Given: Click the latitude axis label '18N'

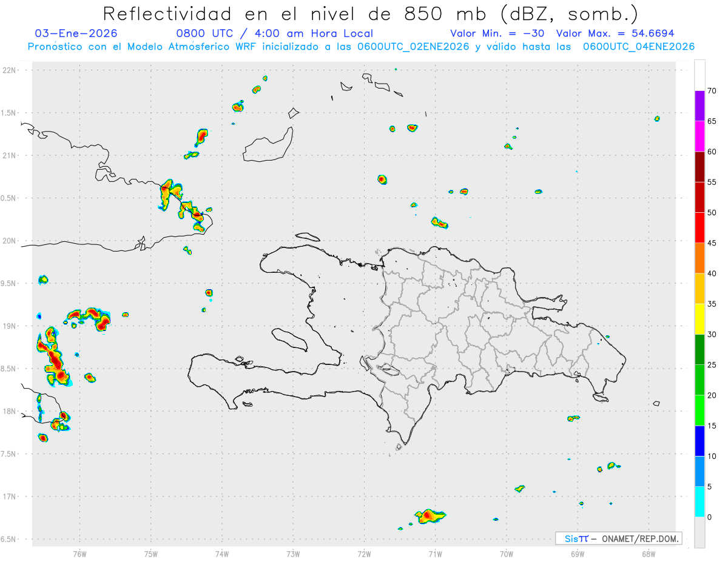Looking at the screenshot, I should click(10, 412).
